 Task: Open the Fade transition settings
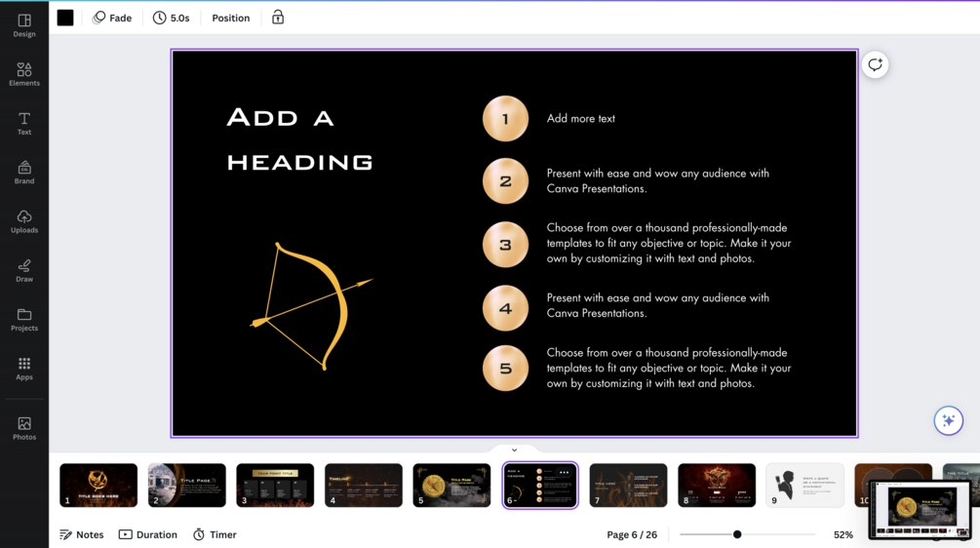point(112,18)
